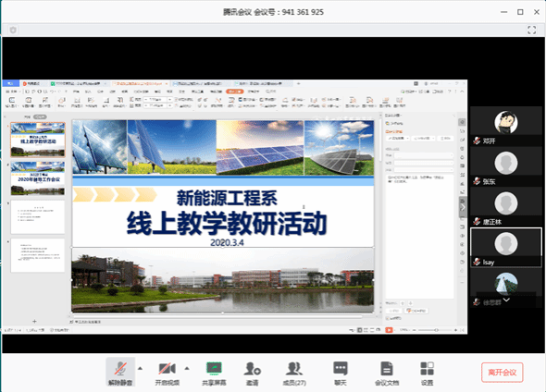Click slide heading 新能源工程系
Viewport: 546px width, 392px height.
pos(227,198)
